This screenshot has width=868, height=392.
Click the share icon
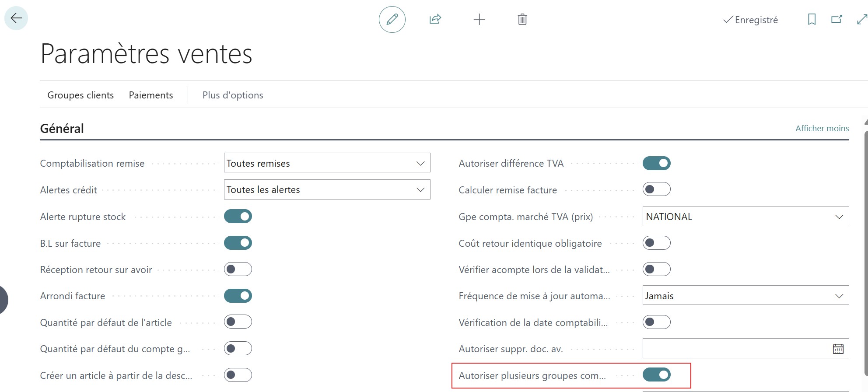435,19
